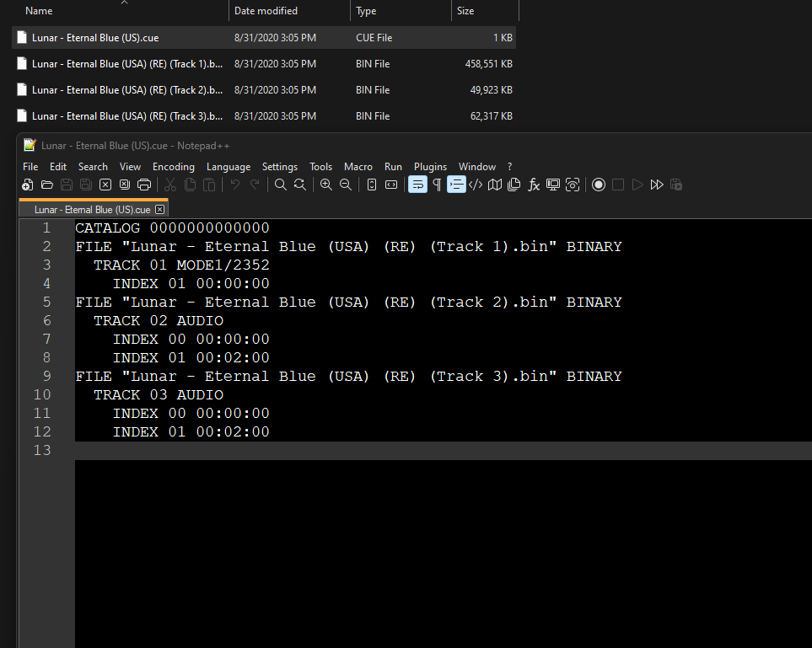Image resolution: width=812 pixels, height=648 pixels.
Task: Click the Redo arrow icon
Action: pyautogui.click(x=255, y=185)
